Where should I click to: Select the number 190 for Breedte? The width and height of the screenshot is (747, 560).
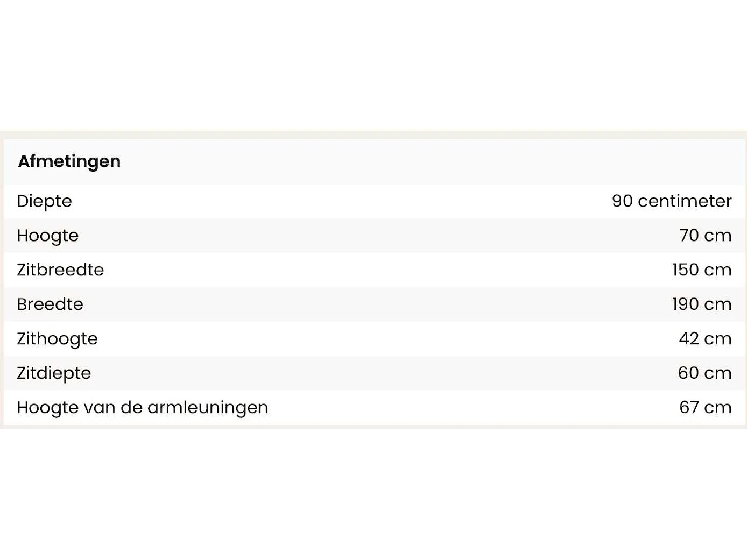(685, 304)
